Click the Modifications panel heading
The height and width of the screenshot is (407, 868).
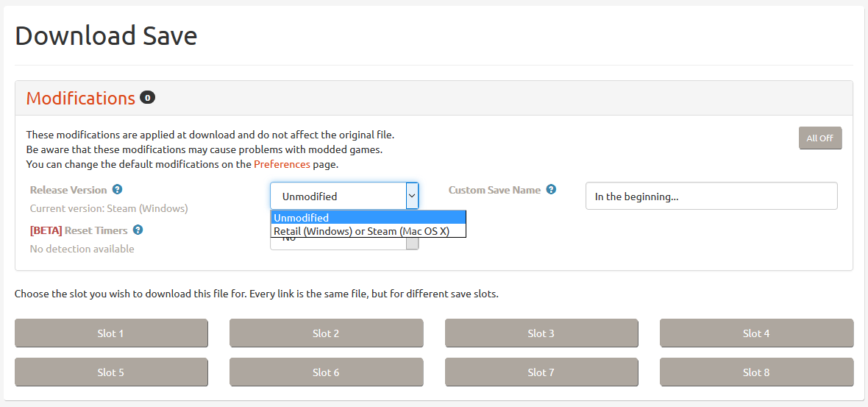[81, 99]
